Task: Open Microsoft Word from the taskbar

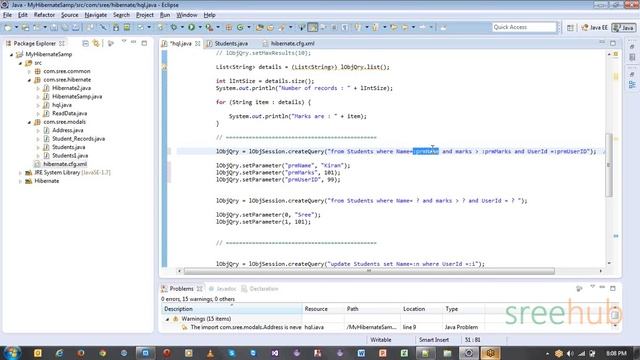Action: (x=361, y=353)
